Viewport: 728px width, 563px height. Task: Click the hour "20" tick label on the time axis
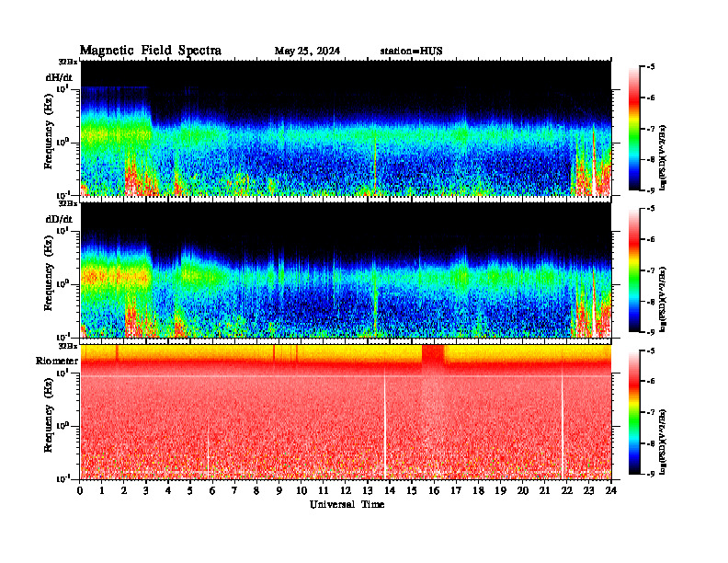(x=523, y=490)
